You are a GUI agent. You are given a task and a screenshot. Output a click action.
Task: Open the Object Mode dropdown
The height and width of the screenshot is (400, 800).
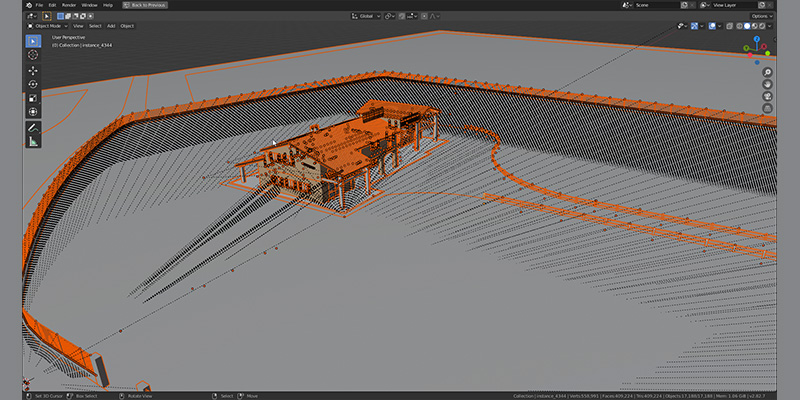47,26
